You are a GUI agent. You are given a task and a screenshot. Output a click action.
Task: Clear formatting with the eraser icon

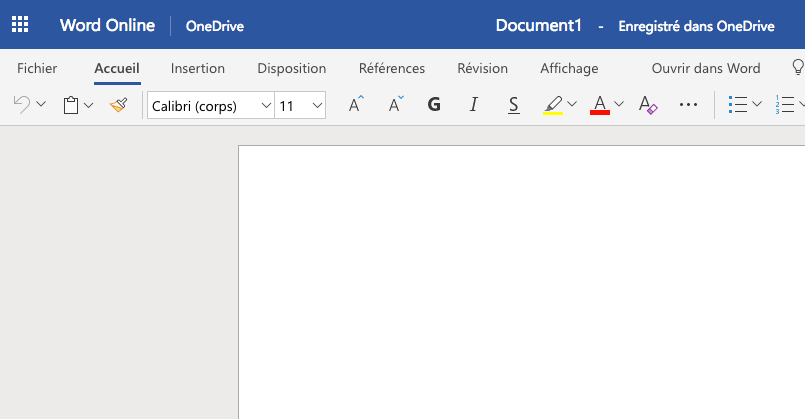(x=648, y=105)
